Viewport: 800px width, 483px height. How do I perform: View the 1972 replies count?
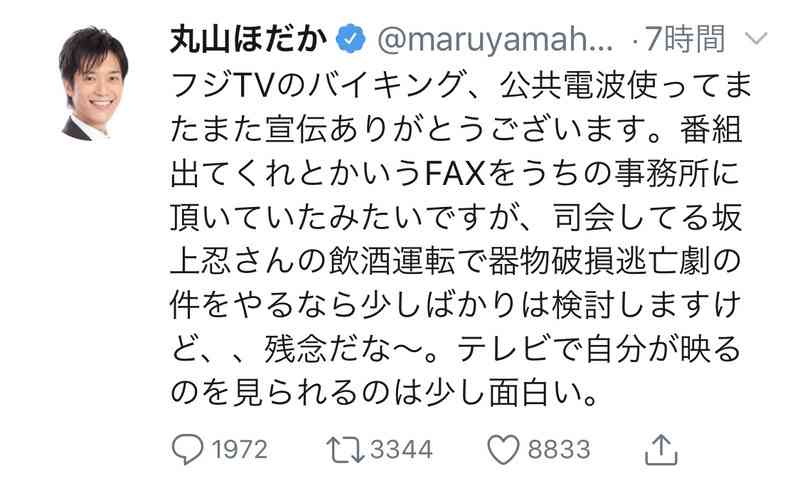[240, 450]
